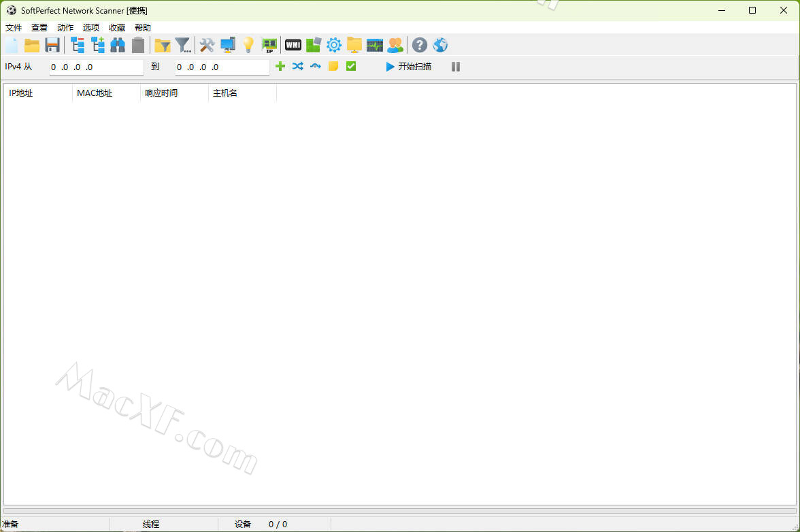Screen dimensions: 800x532
Task: Click the blue shuffle arrows icon
Action: 298,66
